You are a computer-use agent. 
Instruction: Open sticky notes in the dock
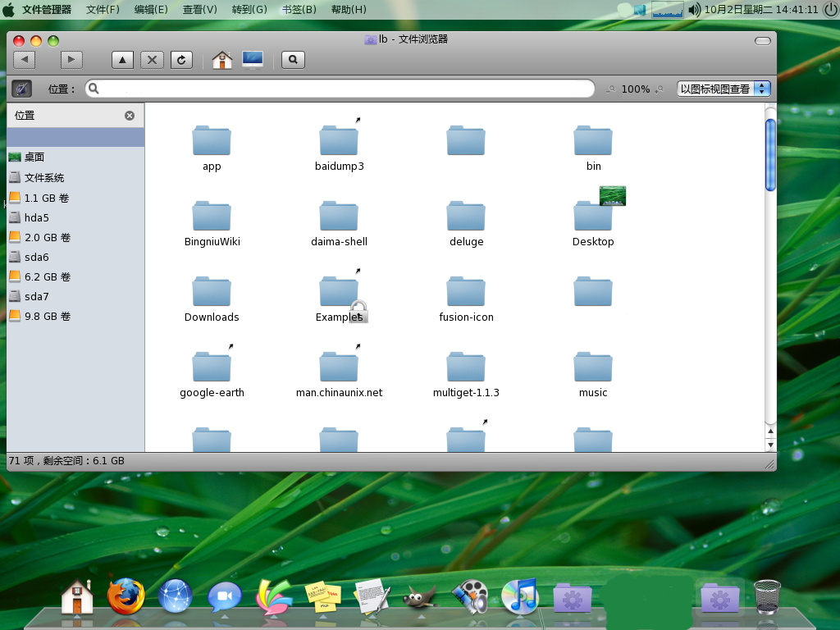[x=322, y=597]
